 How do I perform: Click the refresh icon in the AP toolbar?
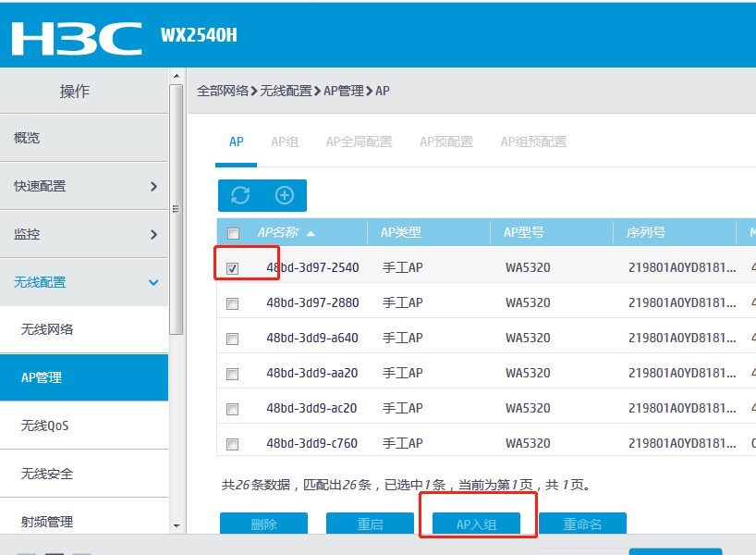240,195
